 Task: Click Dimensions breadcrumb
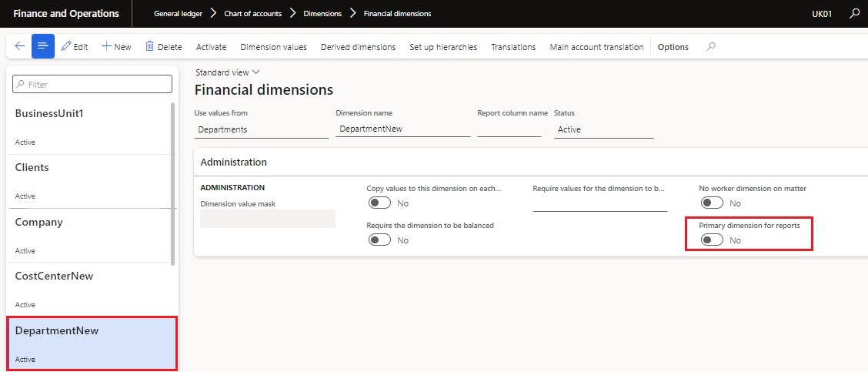322,13
